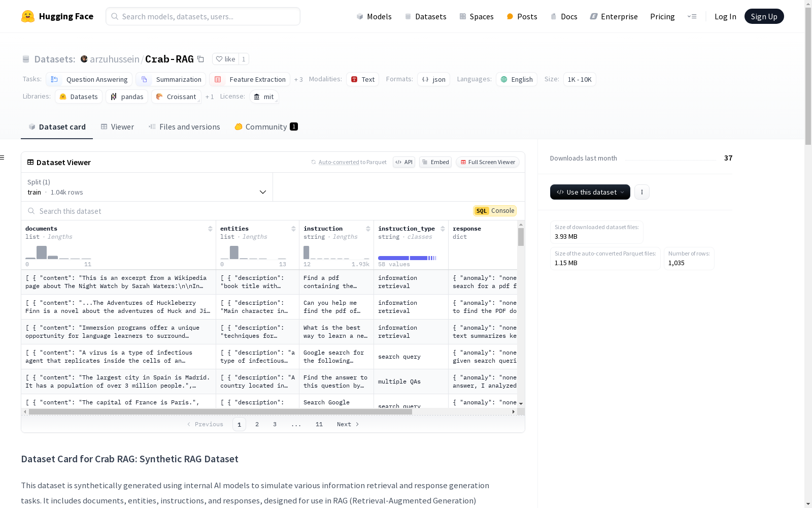Focus the top search models field
This screenshot has height=508, width=812.
203,16
